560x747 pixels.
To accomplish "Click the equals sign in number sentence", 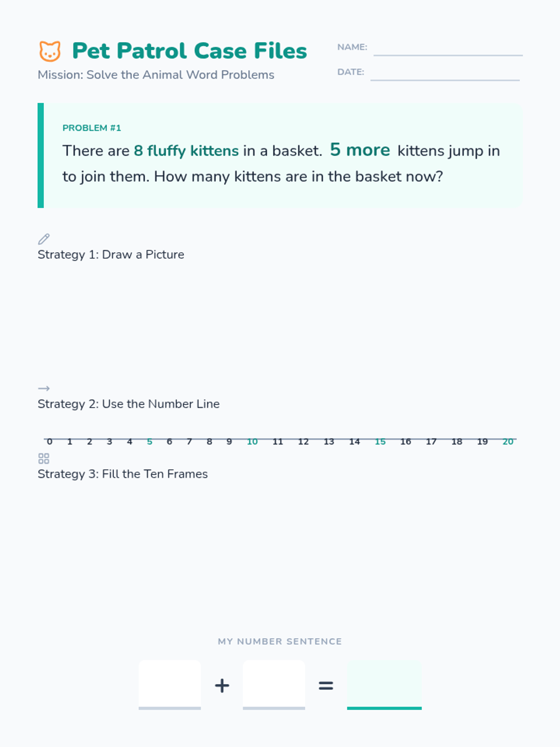I will pos(326,685).
